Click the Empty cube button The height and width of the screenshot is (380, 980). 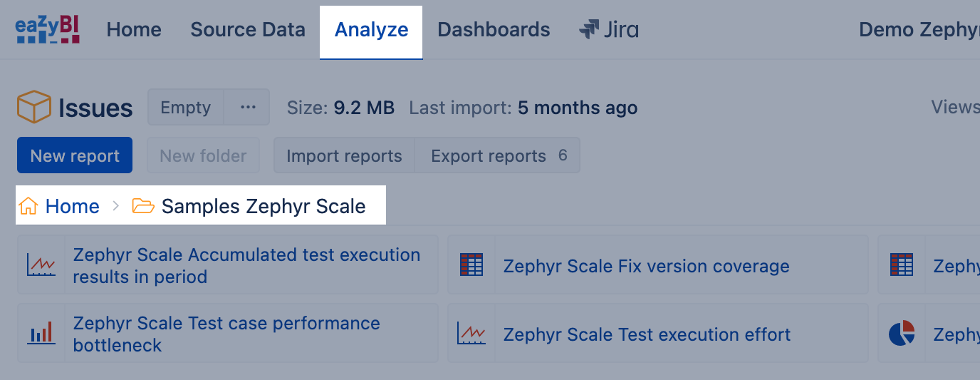pos(185,108)
